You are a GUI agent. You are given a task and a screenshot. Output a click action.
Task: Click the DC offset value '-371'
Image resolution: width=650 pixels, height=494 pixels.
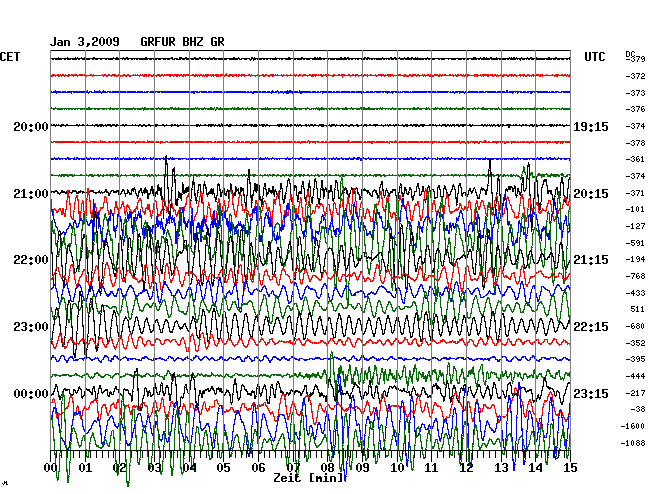pyautogui.click(x=635, y=193)
